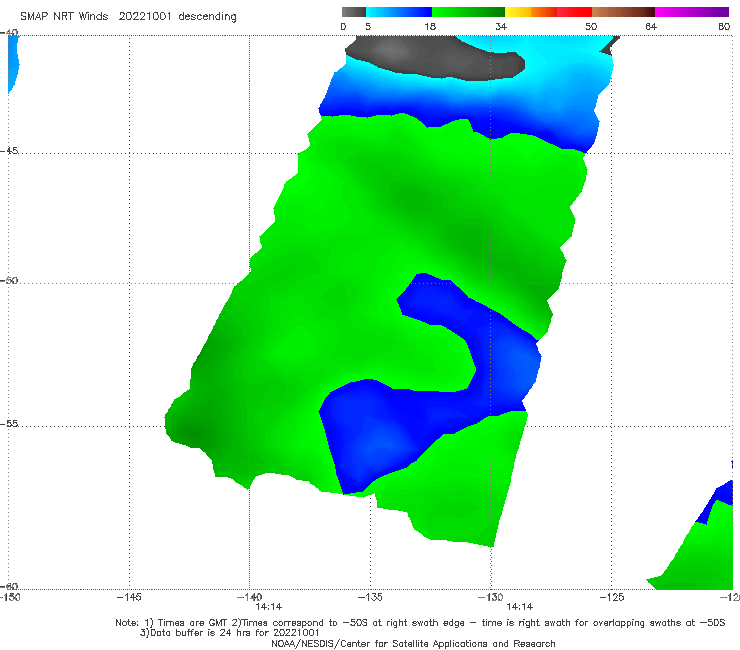The height and width of the screenshot is (650, 740).
Task: Click the NOAA/NESDIS Center for Satellite Applications credit
Action: 413,643
